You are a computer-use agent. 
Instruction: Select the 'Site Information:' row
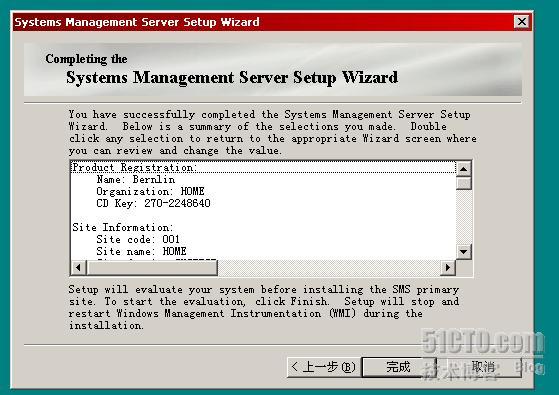tap(263, 227)
